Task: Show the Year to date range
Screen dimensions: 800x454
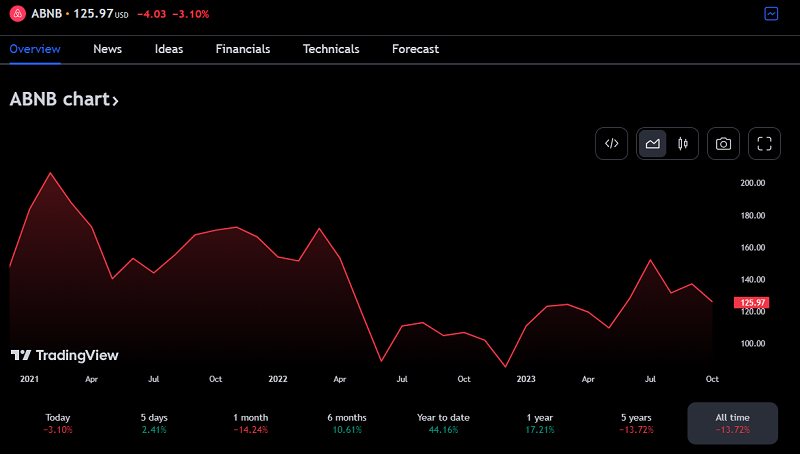Action: [442, 423]
